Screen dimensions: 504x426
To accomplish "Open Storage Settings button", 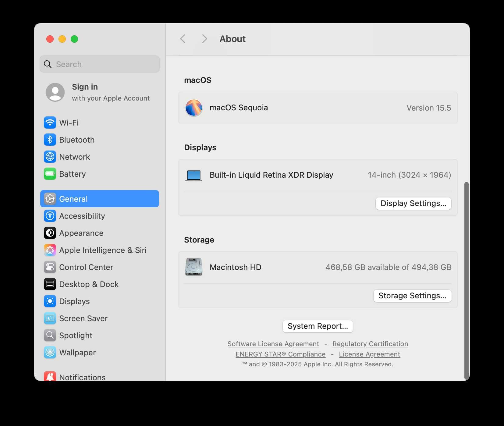I will (413, 296).
